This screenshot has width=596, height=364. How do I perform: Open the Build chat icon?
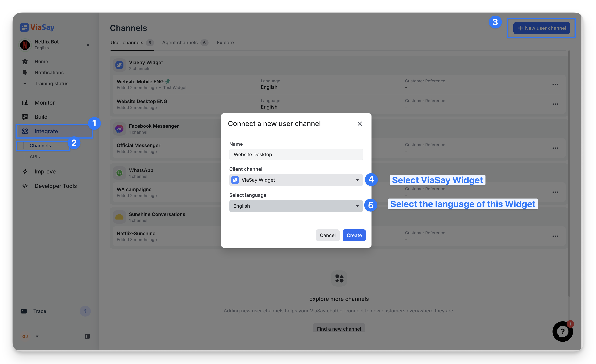[25, 117]
